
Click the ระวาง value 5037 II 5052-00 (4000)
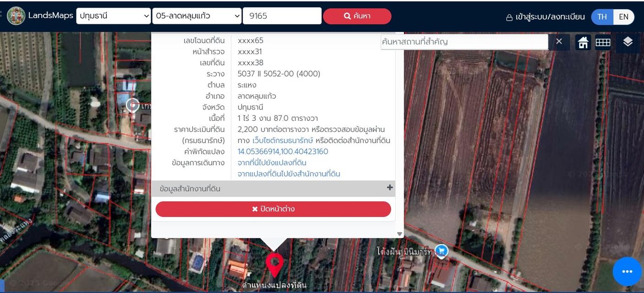pos(279,74)
